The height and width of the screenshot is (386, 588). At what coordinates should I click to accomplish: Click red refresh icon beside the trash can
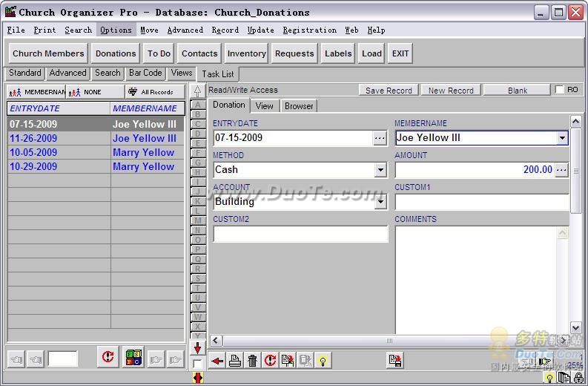coord(270,361)
